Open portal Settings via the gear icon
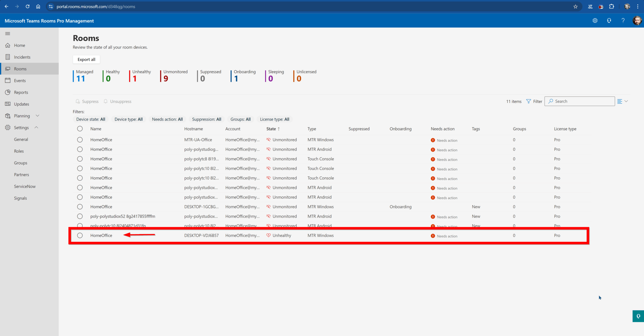 pos(595,20)
